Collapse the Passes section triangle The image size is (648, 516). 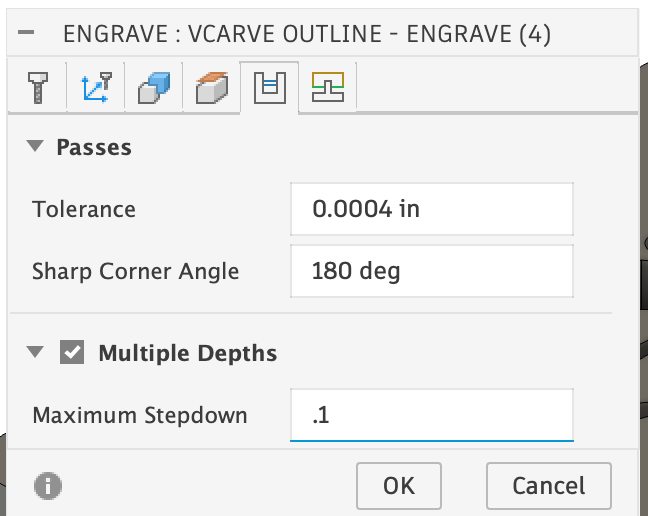pyautogui.click(x=36, y=147)
